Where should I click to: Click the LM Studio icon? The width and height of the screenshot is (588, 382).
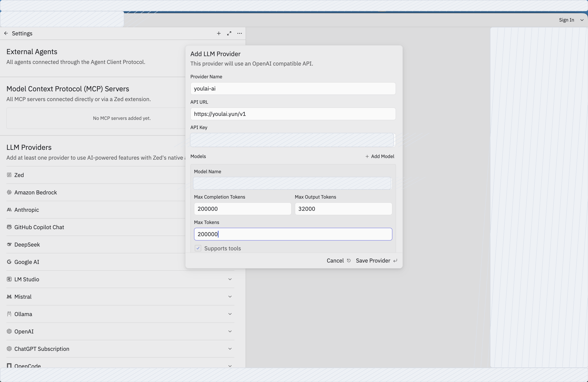[x=9, y=279]
